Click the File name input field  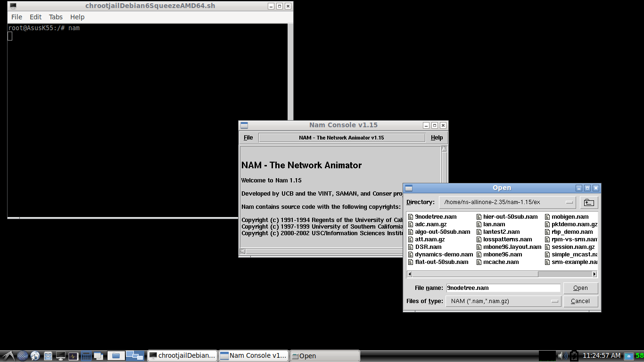[503, 288]
